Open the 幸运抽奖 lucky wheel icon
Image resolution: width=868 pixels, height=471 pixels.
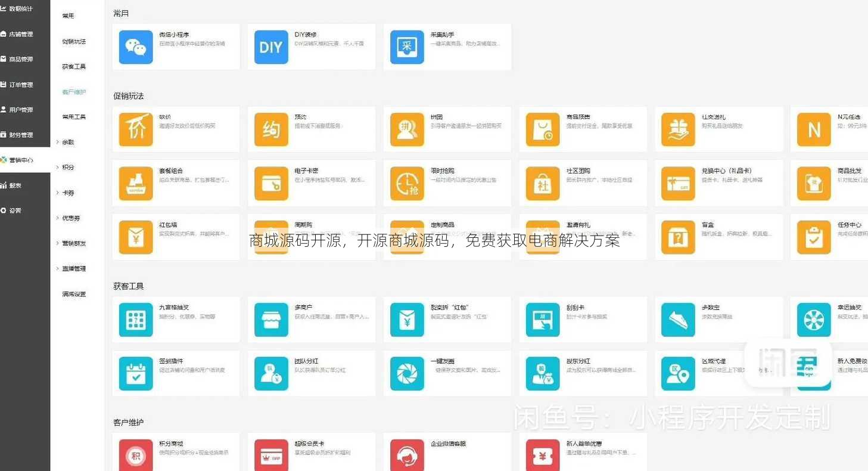tap(814, 320)
